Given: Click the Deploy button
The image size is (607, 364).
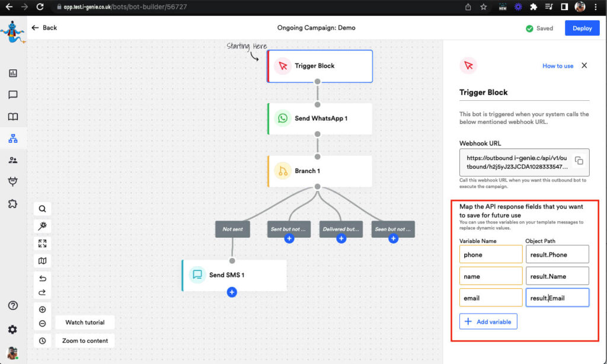Looking at the screenshot, I should coord(582,28).
